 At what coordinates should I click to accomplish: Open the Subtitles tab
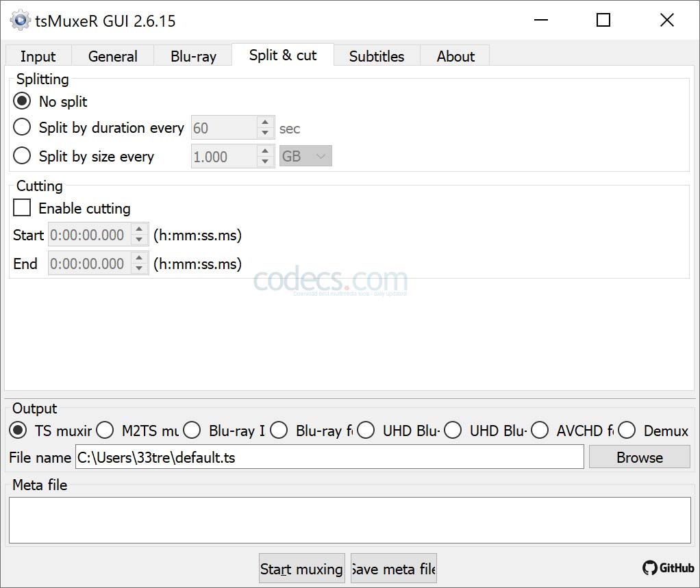[x=376, y=56]
